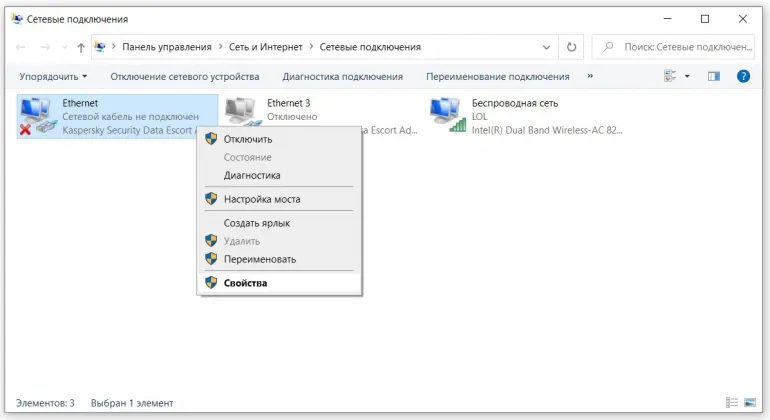
Task: Click the Ethernet adapter icon
Action: tap(38, 116)
